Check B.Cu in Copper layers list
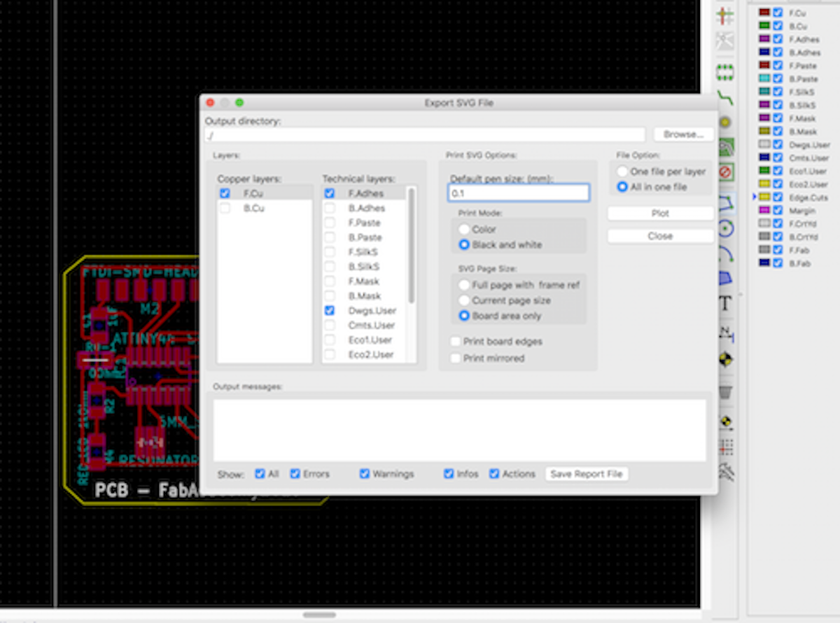This screenshot has width=840, height=623. tap(225, 208)
